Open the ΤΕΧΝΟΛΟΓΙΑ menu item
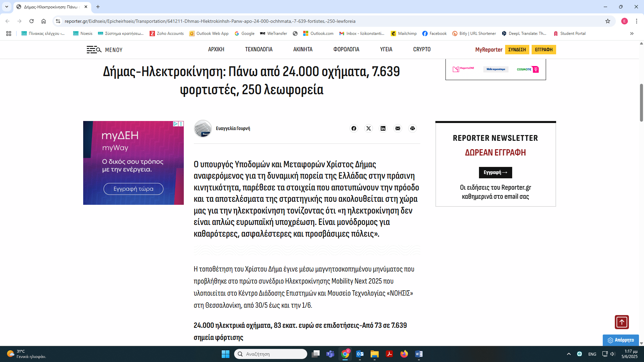644x362 pixels. click(x=259, y=49)
